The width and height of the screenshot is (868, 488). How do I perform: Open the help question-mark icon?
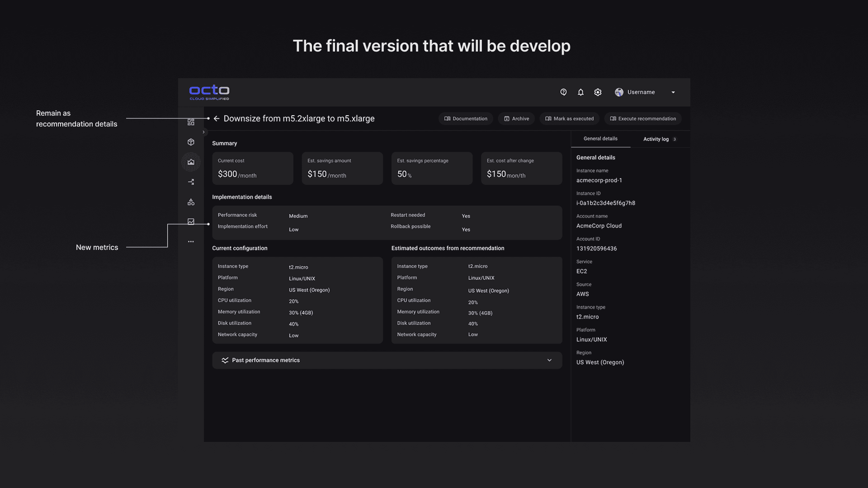(563, 92)
